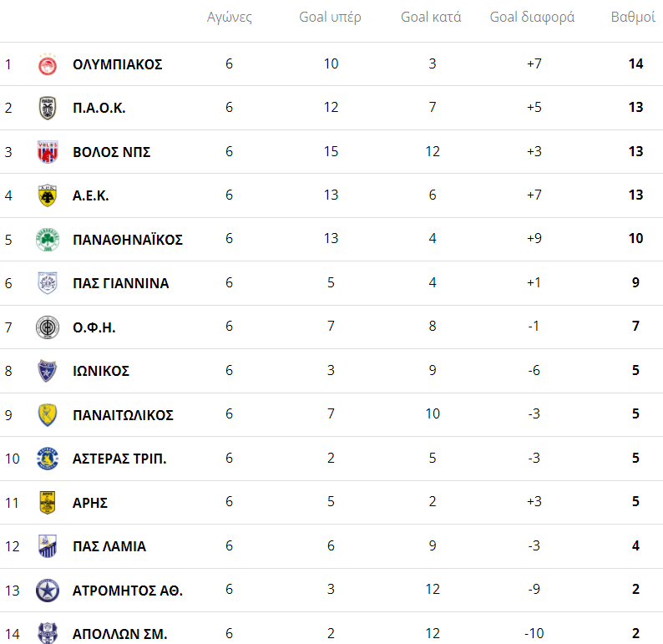This screenshot has width=663, height=644.
Task: Open the ΠΑΝΑΘΗΝΑΪΚΟΣ team name link
Action: (128, 240)
